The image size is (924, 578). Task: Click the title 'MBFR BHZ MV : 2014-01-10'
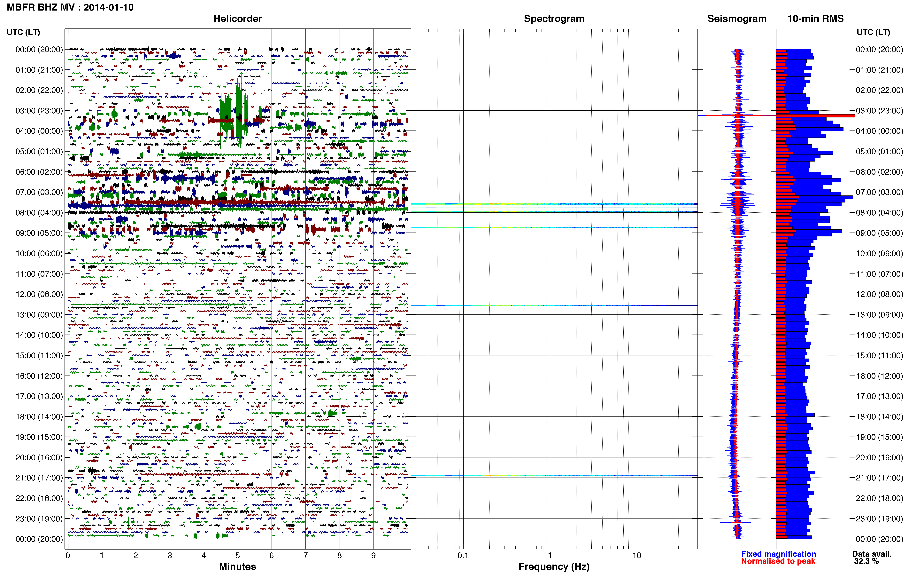pyautogui.click(x=70, y=7)
